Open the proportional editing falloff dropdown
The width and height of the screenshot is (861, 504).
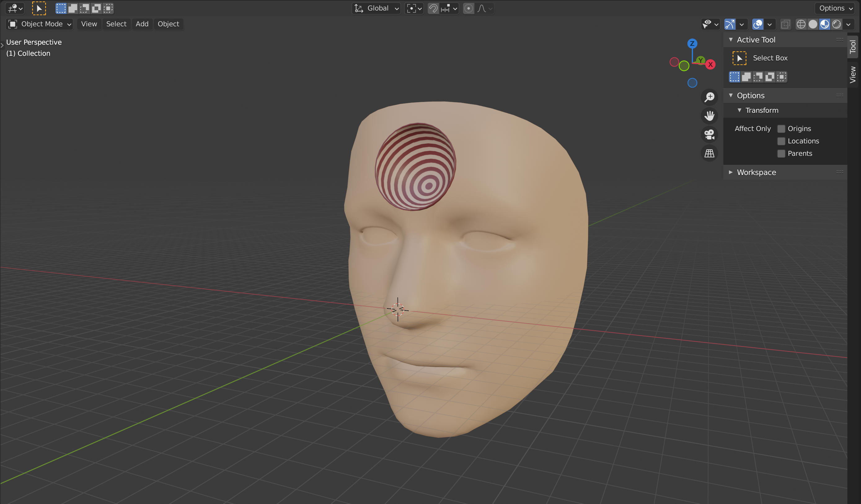click(484, 8)
